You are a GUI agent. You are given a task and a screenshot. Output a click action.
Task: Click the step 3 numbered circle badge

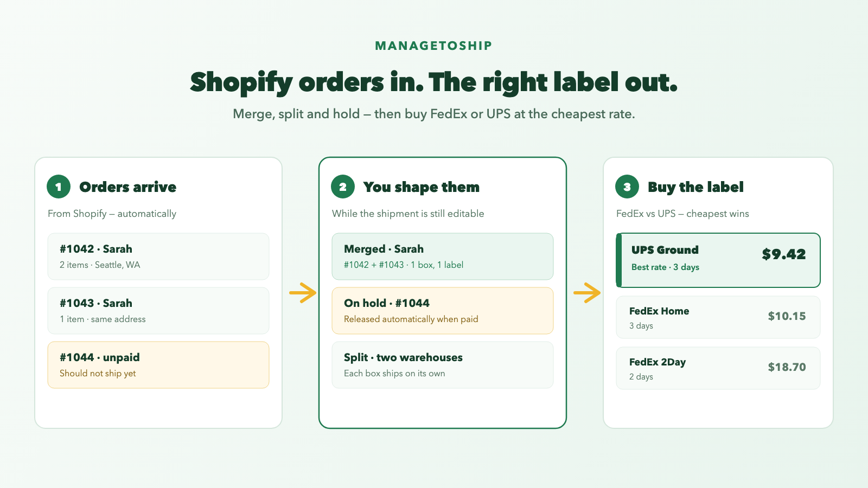click(x=627, y=187)
